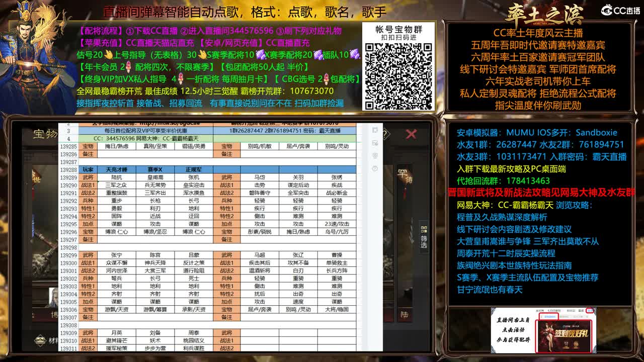
Task: Select the cell 陈宫
Action: coord(155,255)
